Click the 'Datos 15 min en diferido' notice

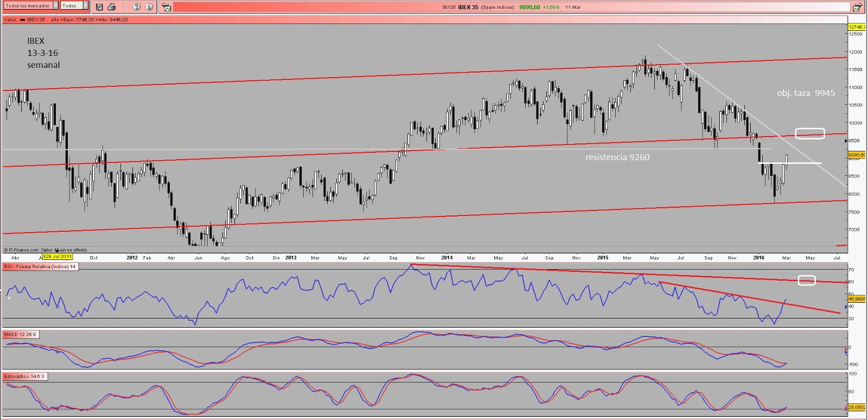click(x=64, y=250)
